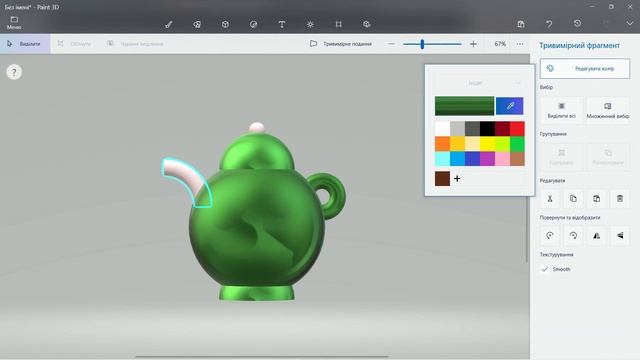Open the 2D shapes tool
The width and height of the screenshot is (640, 360).
(197, 24)
